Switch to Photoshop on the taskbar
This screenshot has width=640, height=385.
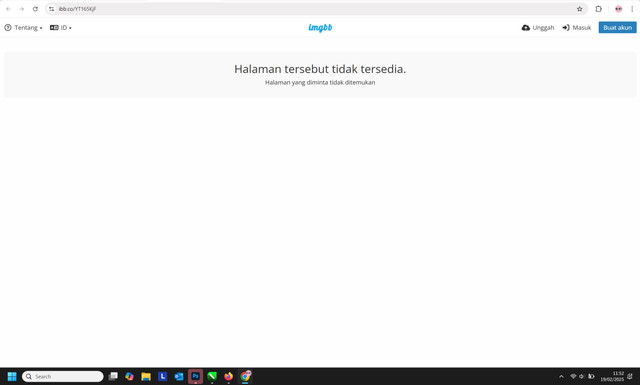196,376
